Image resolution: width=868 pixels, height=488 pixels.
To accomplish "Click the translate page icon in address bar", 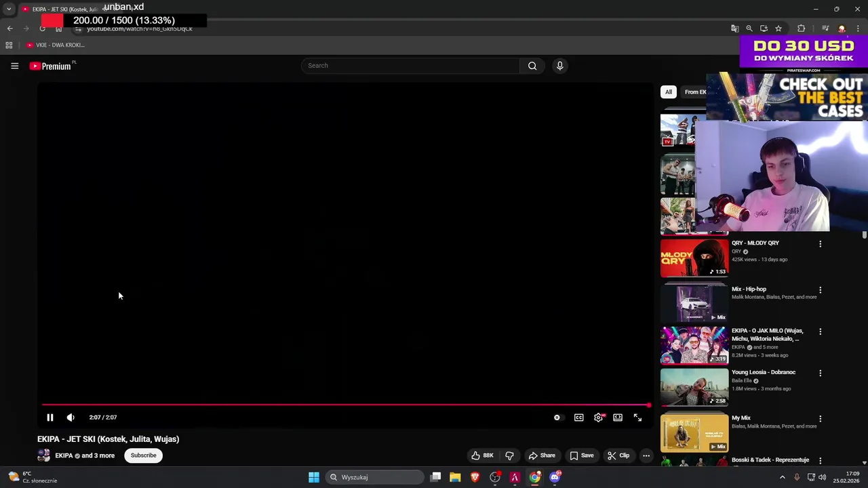I will pyautogui.click(x=734, y=28).
